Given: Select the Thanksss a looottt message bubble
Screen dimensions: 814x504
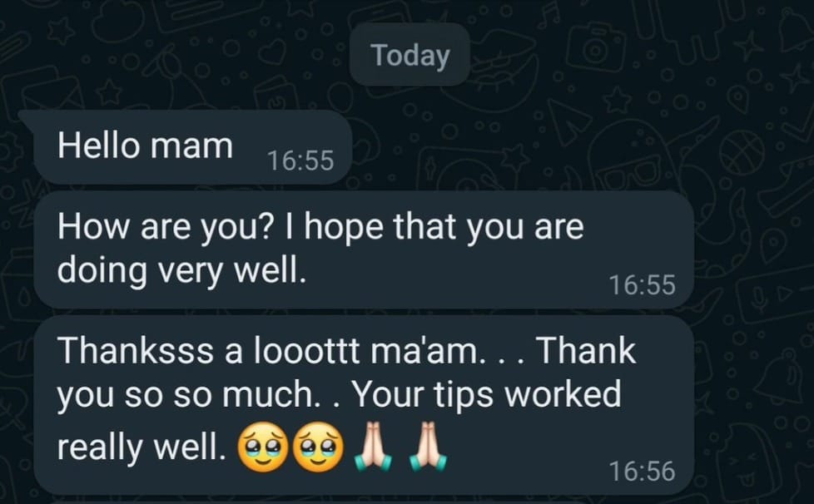Looking at the screenshot, I should [364, 405].
